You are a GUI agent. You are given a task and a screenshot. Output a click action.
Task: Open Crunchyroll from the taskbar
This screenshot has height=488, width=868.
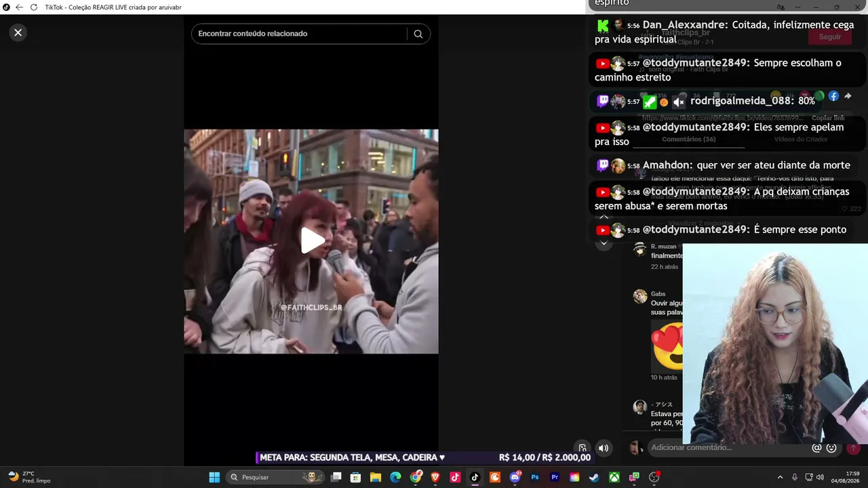pos(495,477)
